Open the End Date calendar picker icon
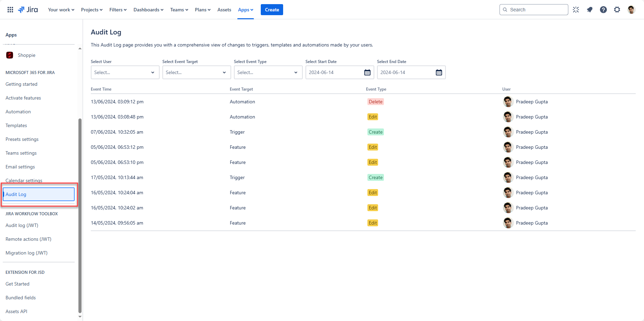 point(439,72)
